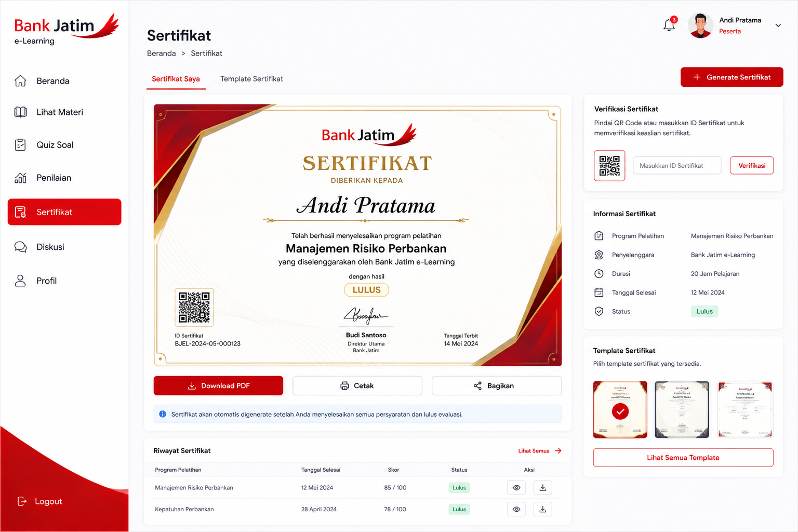The width and height of the screenshot is (798, 532).
Task: Download the Kepatuhan Perbankan row certificate
Action: click(x=542, y=510)
